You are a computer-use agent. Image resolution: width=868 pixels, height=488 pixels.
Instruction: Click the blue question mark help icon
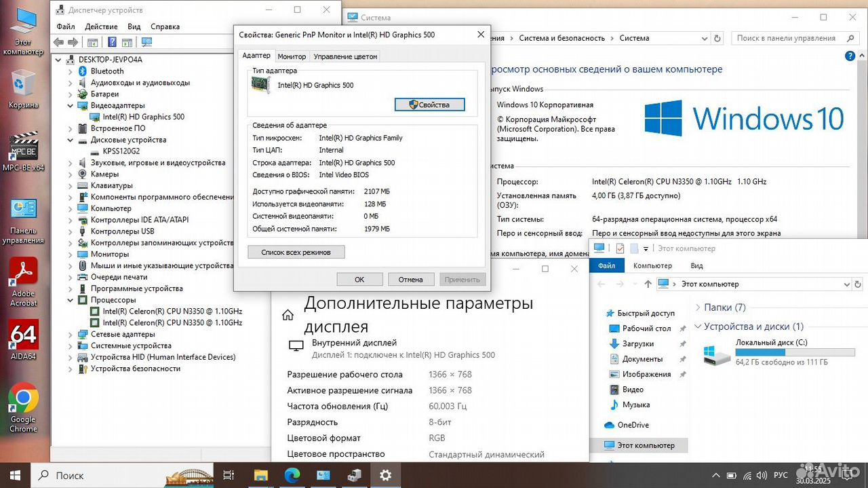111,42
